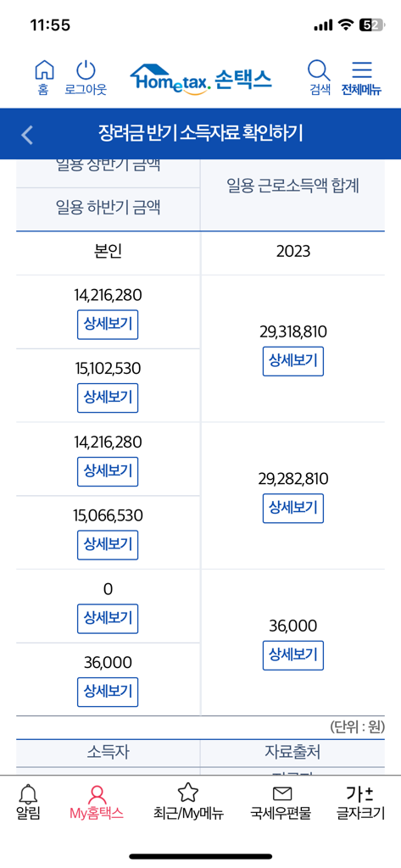
Task: Open the national tax mail envelope icon
Action: click(x=282, y=793)
